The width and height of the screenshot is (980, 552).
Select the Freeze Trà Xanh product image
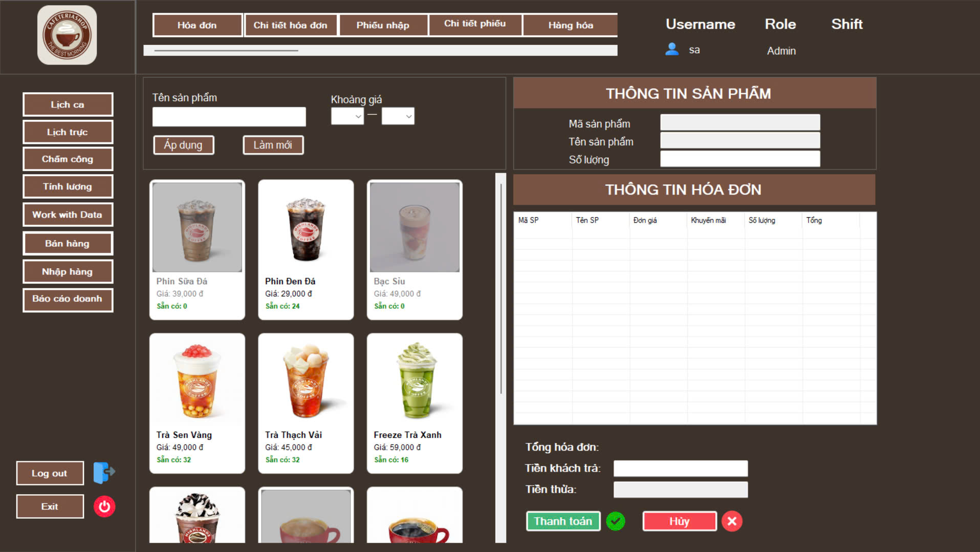(414, 380)
